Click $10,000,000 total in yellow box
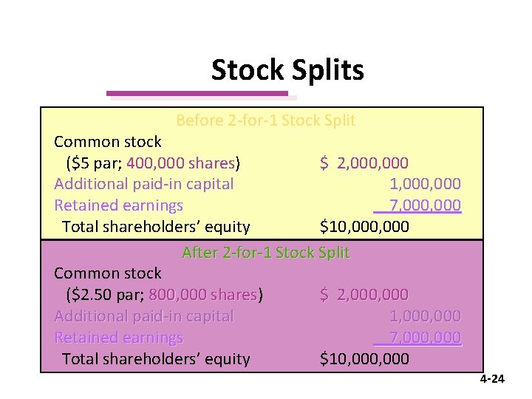The height and width of the screenshot is (399, 532). pyautogui.click(x=364, y=227)
